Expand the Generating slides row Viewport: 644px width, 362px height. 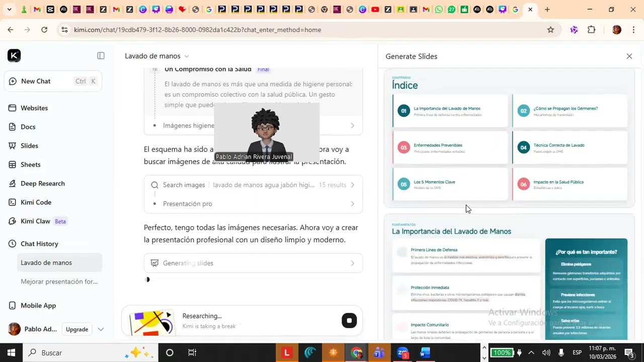point(254,263)
